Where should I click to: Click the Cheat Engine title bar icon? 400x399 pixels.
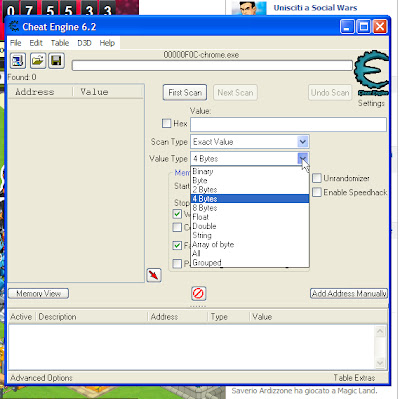[14, 27]
